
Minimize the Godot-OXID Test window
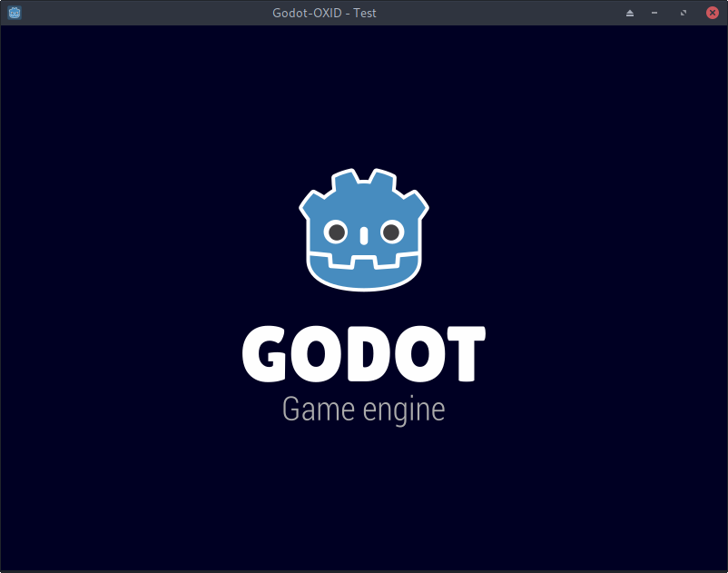click(x=654, y=13)
